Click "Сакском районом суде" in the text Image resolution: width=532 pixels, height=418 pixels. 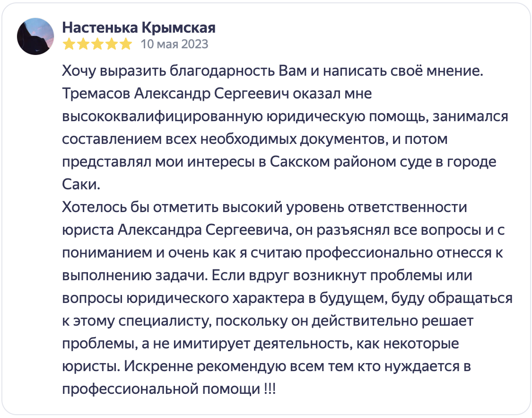coord(350,162)
